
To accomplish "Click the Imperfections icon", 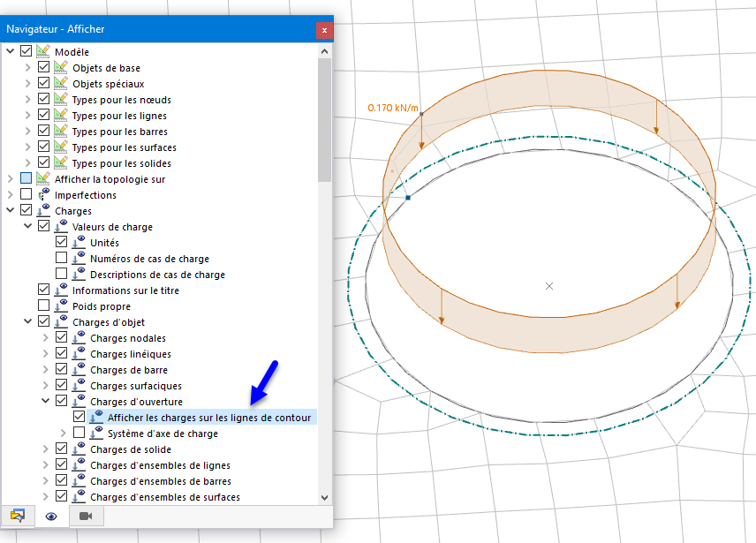I will [x=43, y=194].
